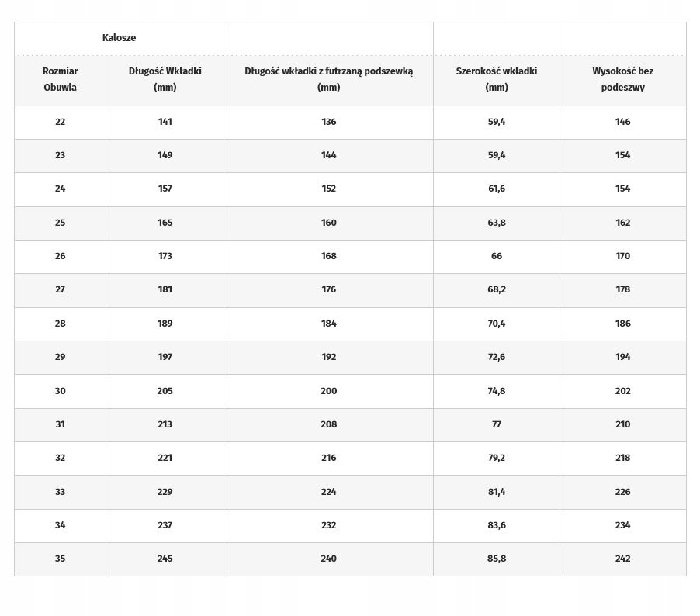Select the "Rozmiar Obuwia" column header

point(60,79)
